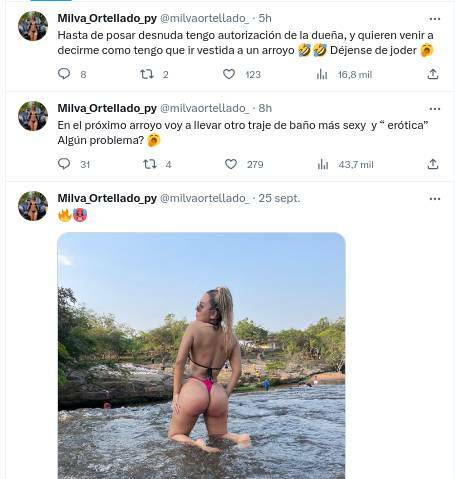View analytics showing 43,7 mil views
The image size is (455, 479).
click(323, 164)
